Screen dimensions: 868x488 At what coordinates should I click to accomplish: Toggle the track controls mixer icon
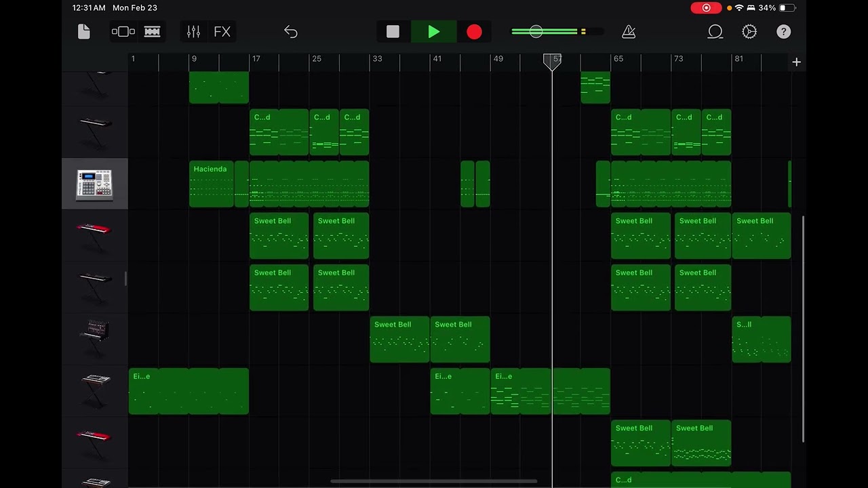[x=193, y=32]
